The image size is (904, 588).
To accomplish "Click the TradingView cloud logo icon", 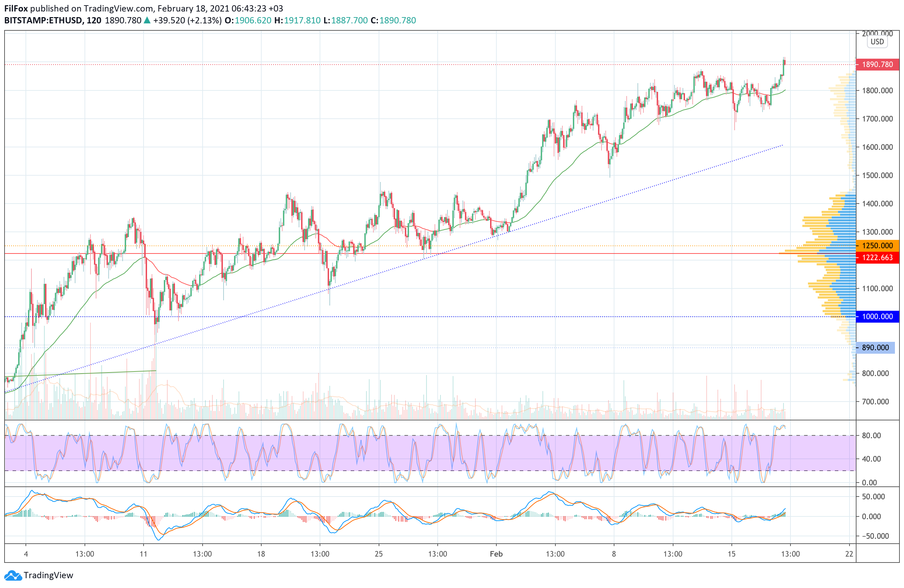I will tap(13, 575).
